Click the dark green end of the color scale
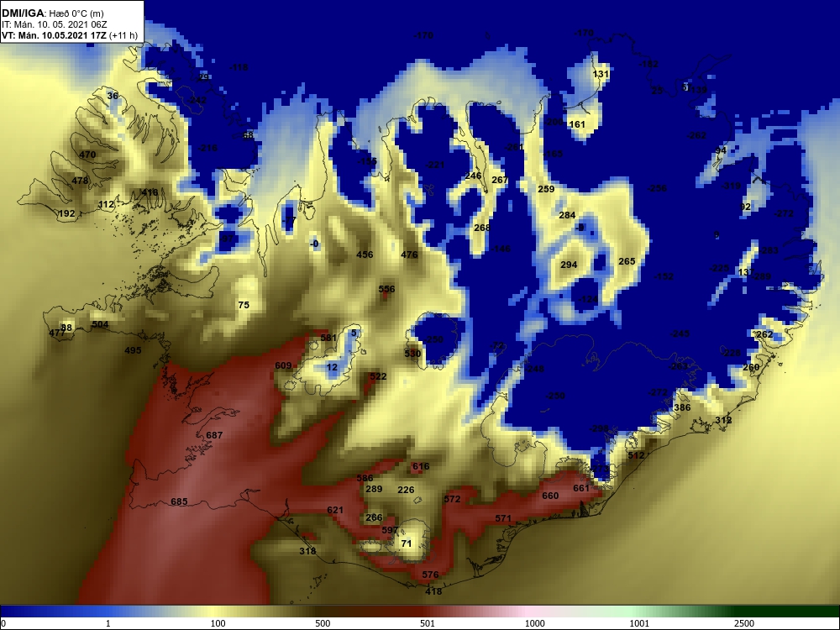 point(793,612)
